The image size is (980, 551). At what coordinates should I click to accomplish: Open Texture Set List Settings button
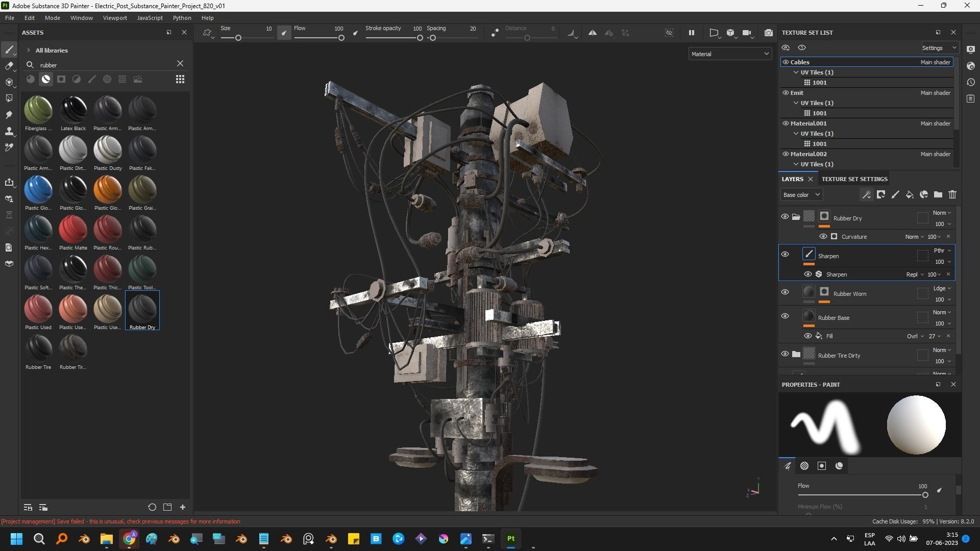coord(939,48)
